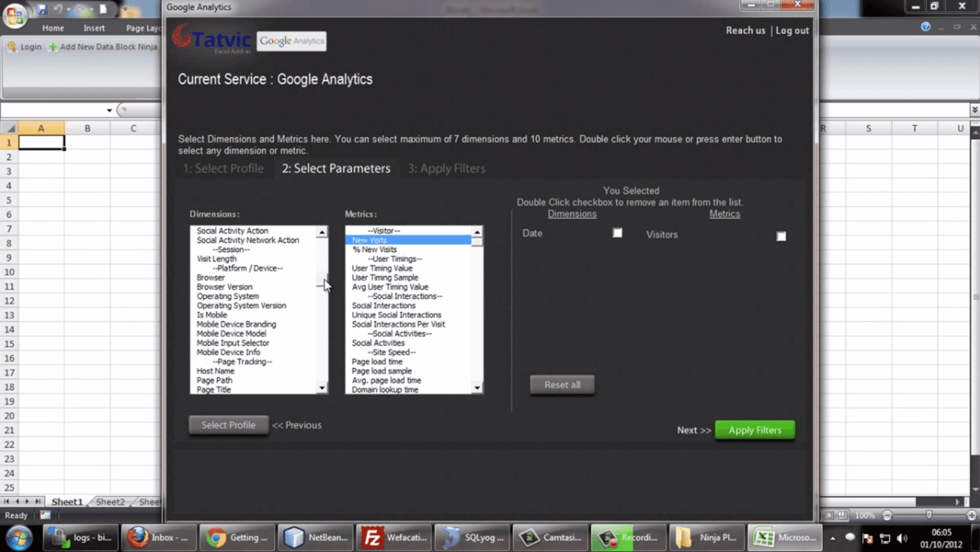Image resolution: width=980 pixels, height=552 pixels.
Task: Open the Insert ribbon tab in Excel
Action: pyautogui.click(x=94, y=28)
